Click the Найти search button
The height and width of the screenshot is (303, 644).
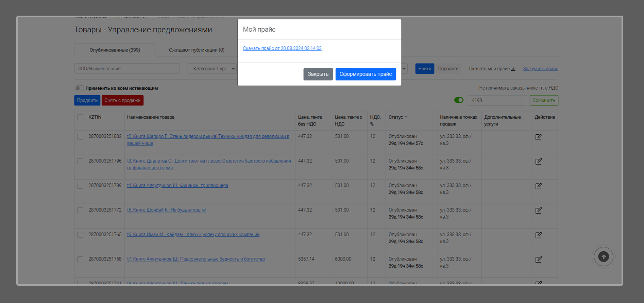(425, 69)
